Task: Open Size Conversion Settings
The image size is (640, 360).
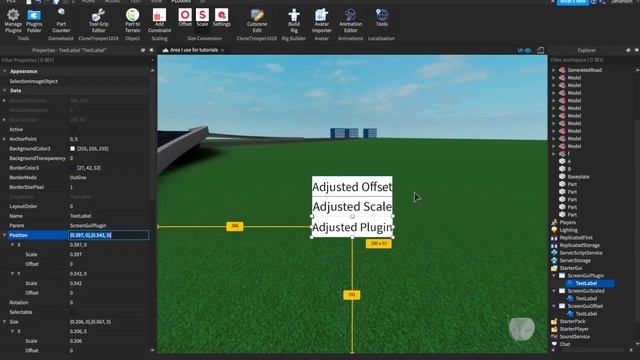Action: pyautogui.click(x=222, y=18)
